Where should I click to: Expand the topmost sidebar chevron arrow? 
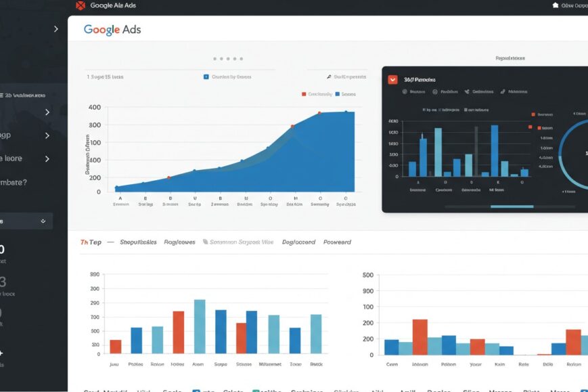click(x=56, y=29)
